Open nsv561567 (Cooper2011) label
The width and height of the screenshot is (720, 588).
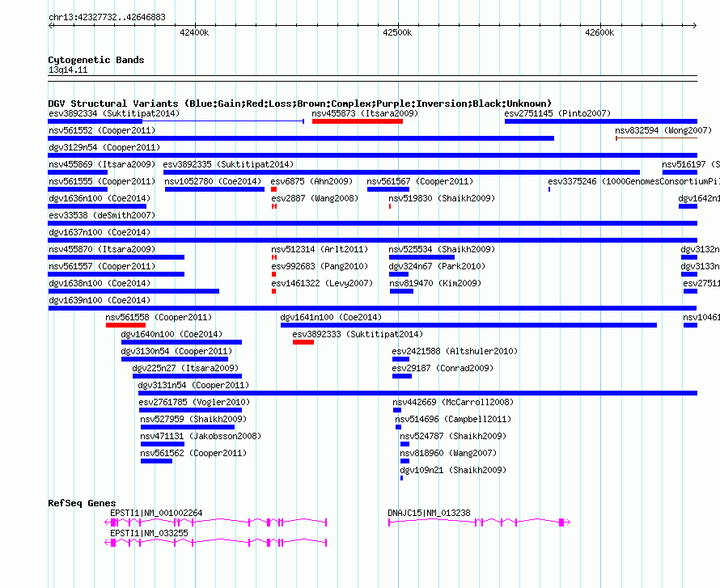[420, 181]
